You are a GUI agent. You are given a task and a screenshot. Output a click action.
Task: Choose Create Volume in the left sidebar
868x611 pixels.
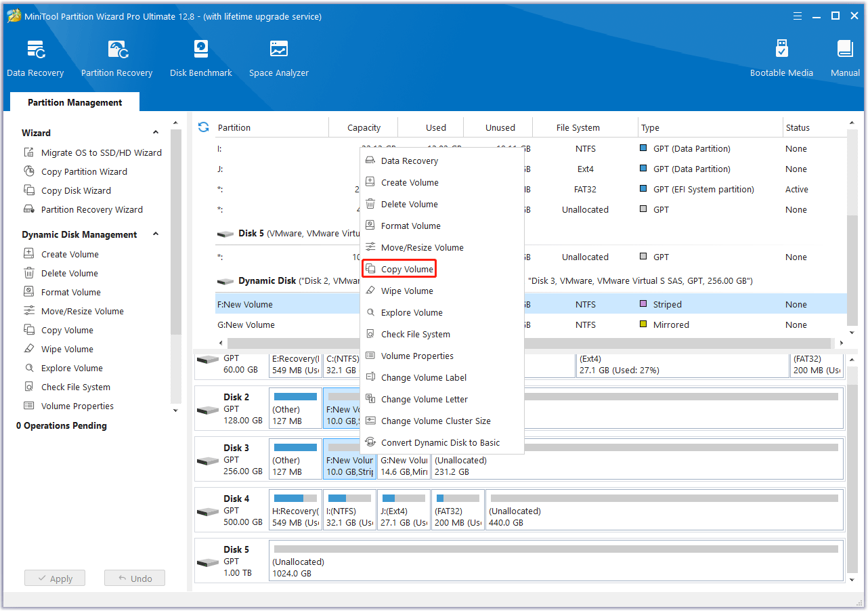tap(61, 254)
